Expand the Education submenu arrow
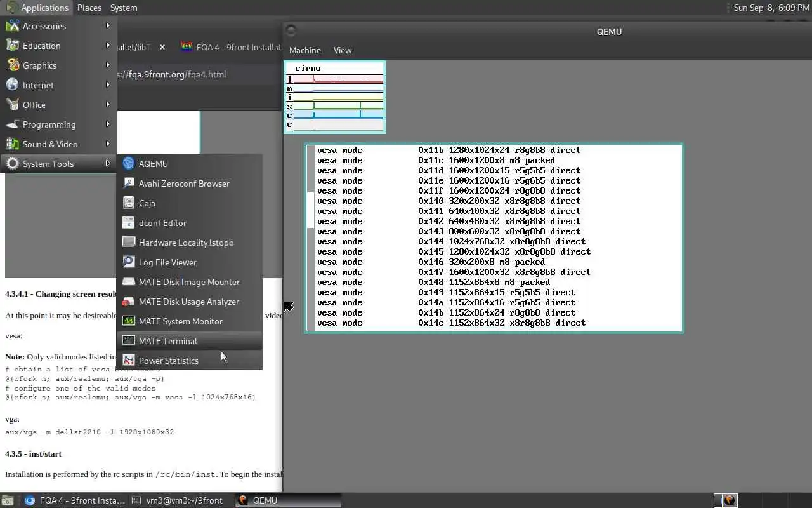This screenshot has width=812, height=508. [108, 46]
